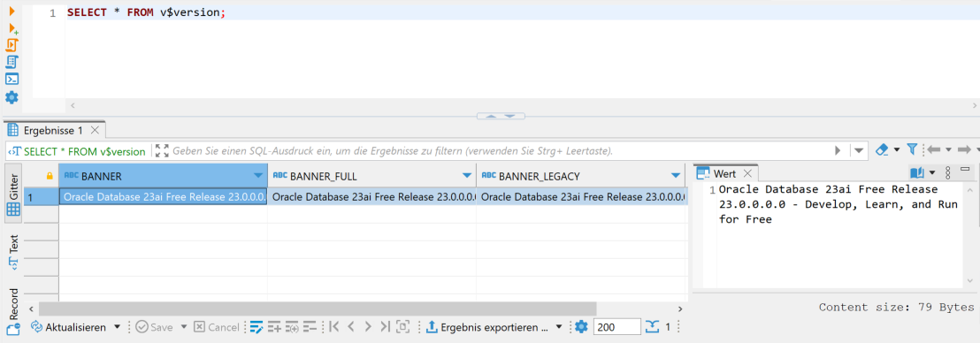
Task: Close the Ergebnisse 1 tab
Action: click(x=95, y=131)
